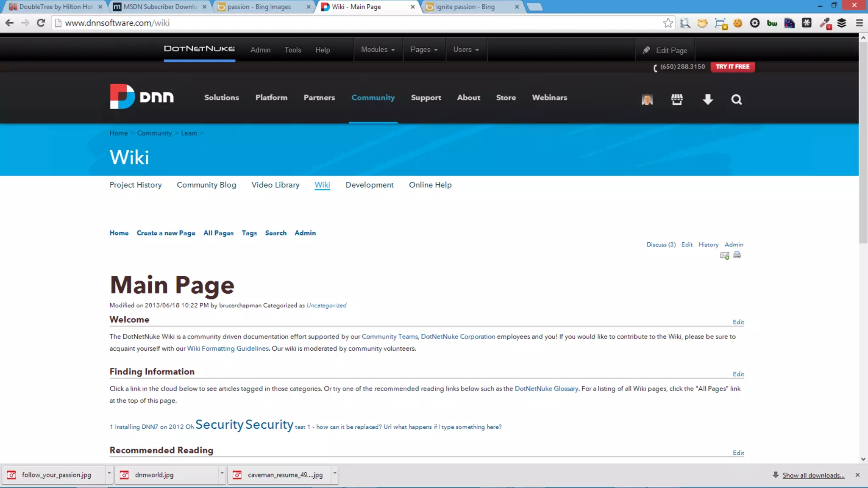Click the user profile avatar icon

[x=647, y=100]
